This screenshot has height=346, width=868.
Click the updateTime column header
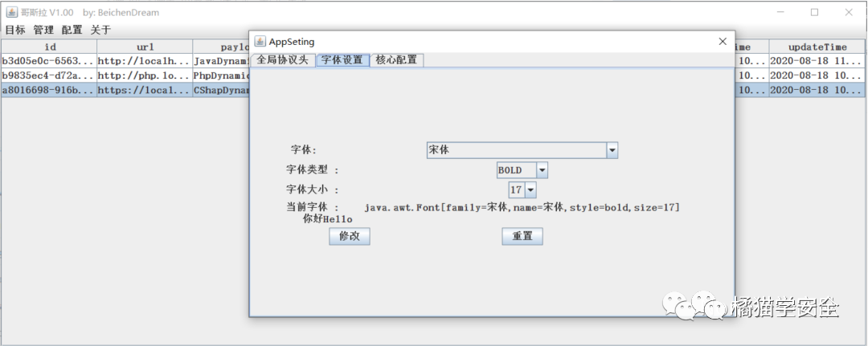[817, 47]
